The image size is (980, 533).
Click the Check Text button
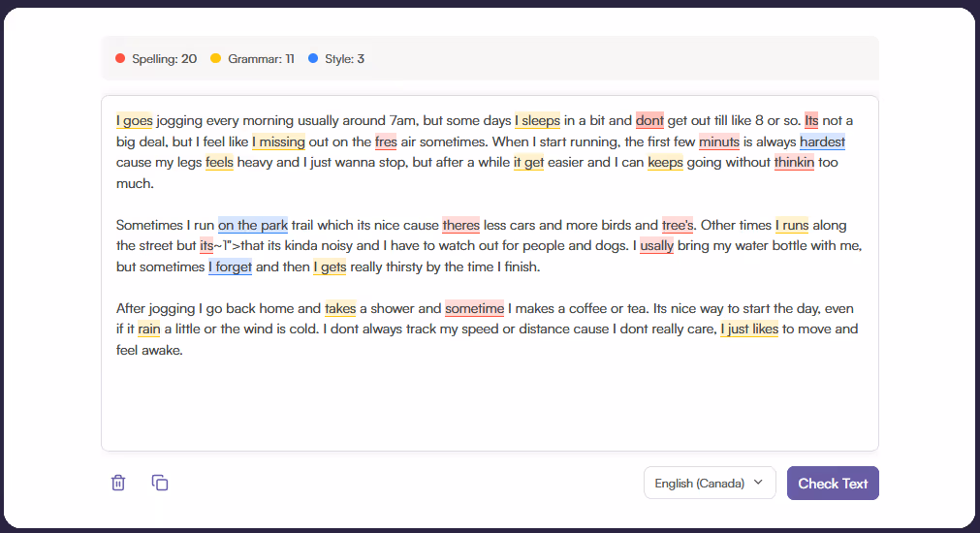[x=833, y=483]
